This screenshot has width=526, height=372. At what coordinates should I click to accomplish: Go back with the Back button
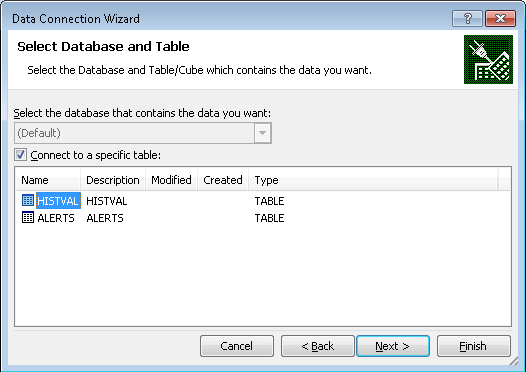pos(318,346)
